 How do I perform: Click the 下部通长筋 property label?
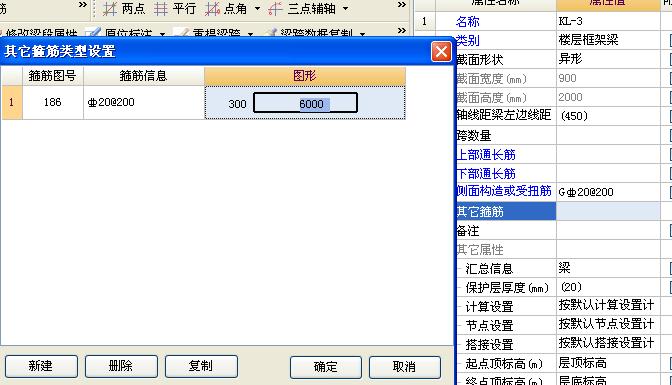click(x=486, y=174)
